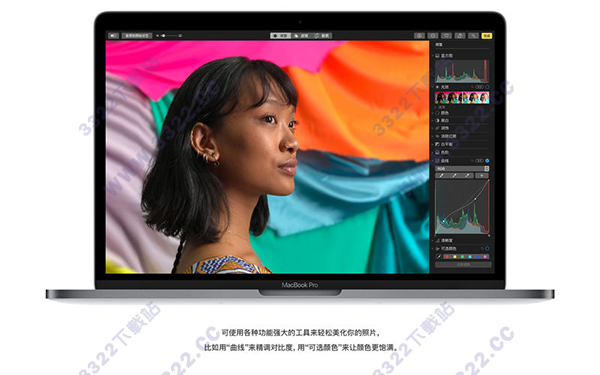Select the Adjust tab in top center
The height and width of the screenshot is (375, 600).
[280, 36]
